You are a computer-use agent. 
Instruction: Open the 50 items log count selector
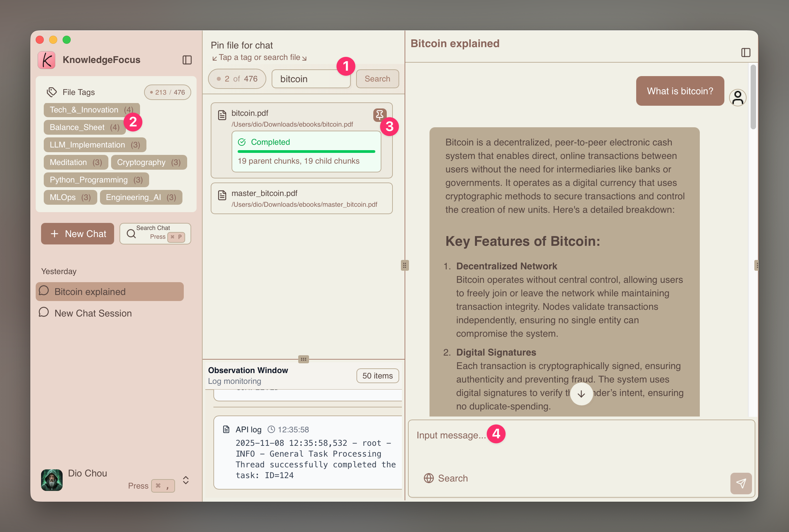(377, 375)
